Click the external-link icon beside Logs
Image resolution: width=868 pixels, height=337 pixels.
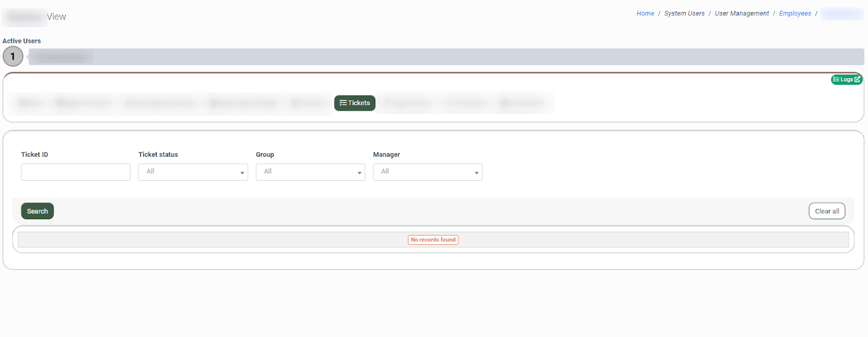coord(857,79)
